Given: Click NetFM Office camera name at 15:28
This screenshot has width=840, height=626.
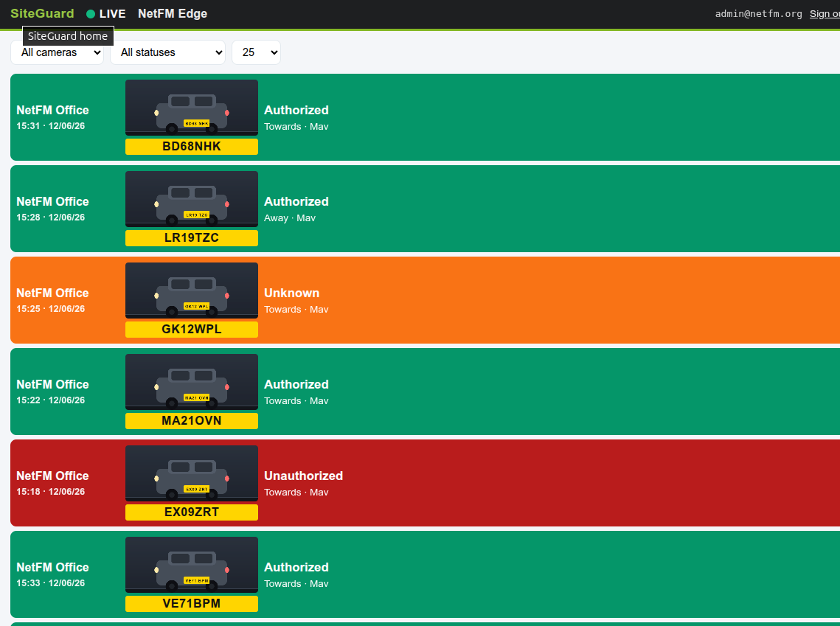Looking at the screenshot, I should pyautogui.click(x=52, y=201).
